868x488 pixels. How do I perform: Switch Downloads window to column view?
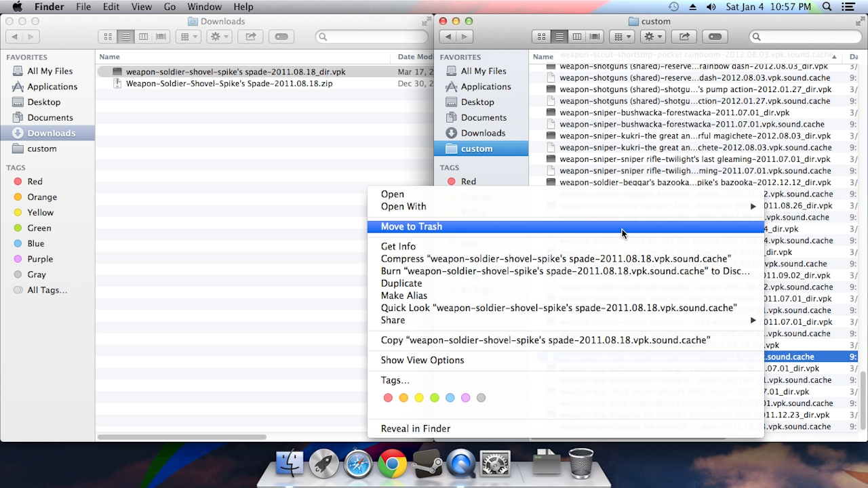coord(143,37)
